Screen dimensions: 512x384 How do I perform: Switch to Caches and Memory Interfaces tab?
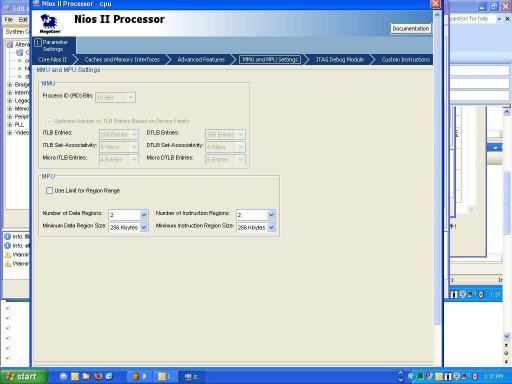point(122,60)
